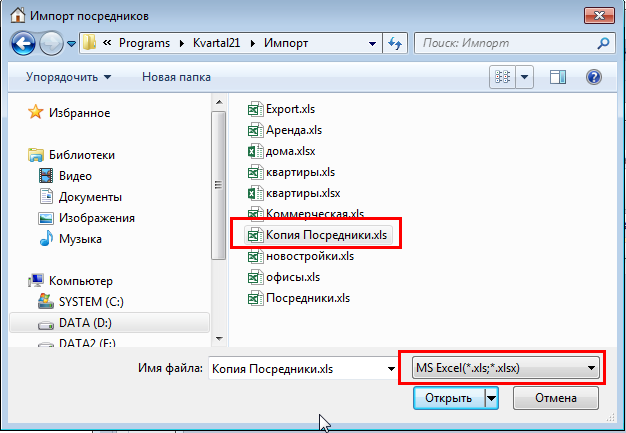Expand the Открыть split button arrow

tap(491, 398)
